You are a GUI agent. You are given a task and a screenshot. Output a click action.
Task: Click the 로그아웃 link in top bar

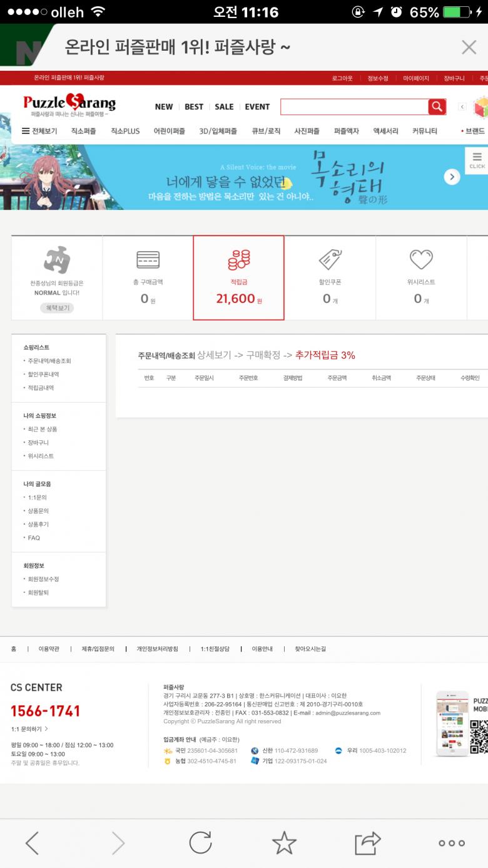[342, 78]
